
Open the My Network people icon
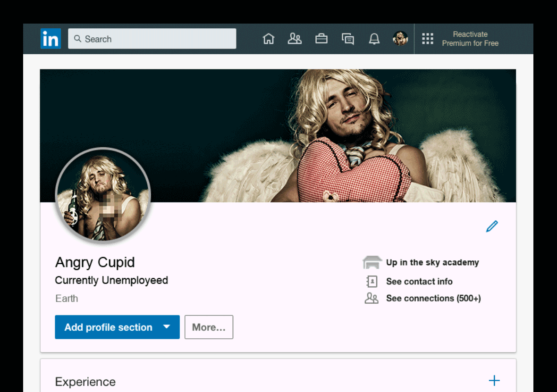[295, 39]
